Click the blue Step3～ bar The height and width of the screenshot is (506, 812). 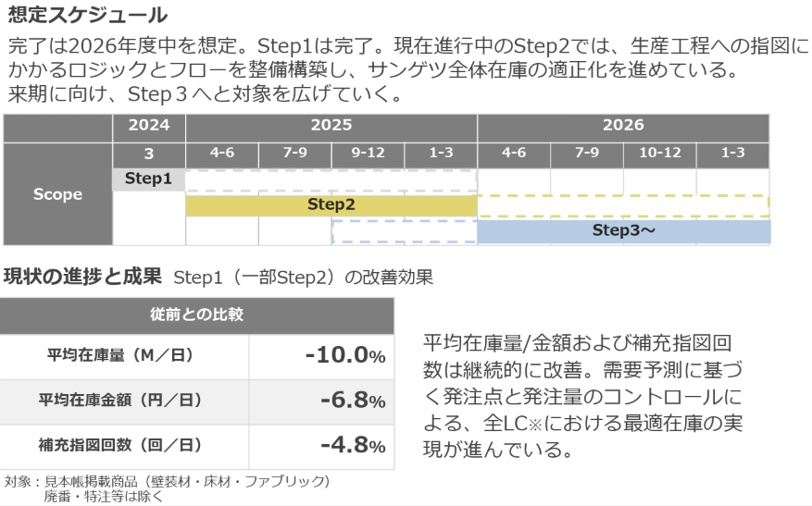(x=623, y=231)
